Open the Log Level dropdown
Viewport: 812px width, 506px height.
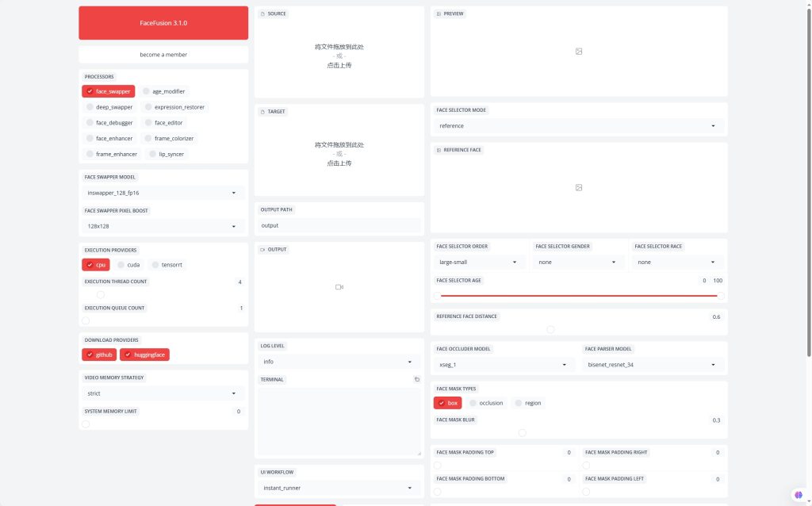[339, 362]
